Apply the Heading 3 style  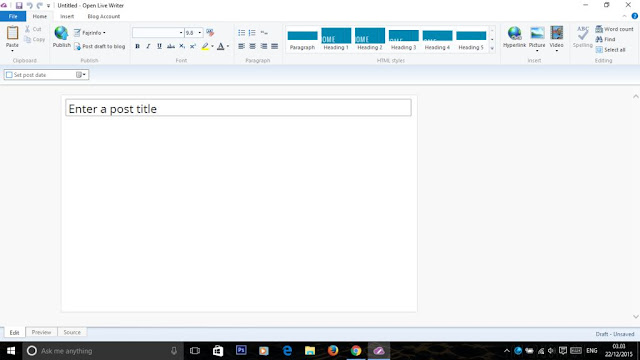(x=404, y=39)
